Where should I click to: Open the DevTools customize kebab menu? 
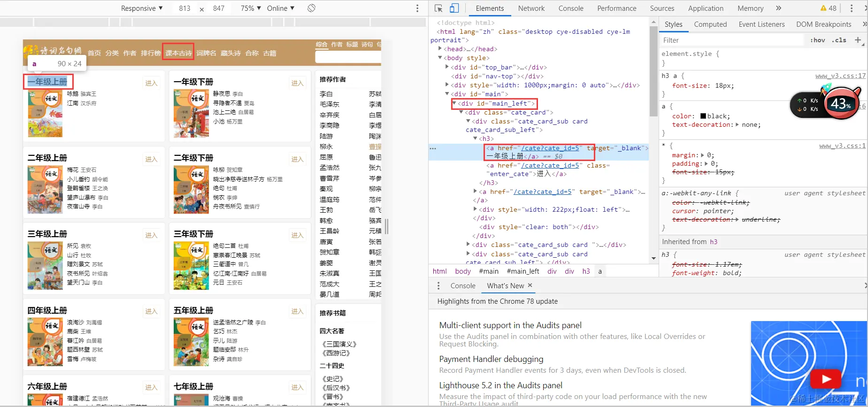[851, 8]
